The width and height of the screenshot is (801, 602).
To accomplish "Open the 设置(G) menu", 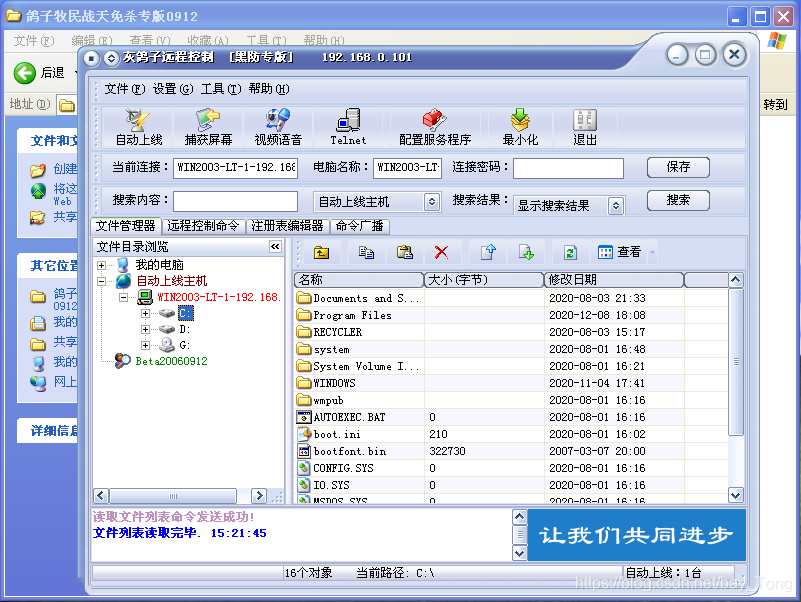I will tap(173, 89).
